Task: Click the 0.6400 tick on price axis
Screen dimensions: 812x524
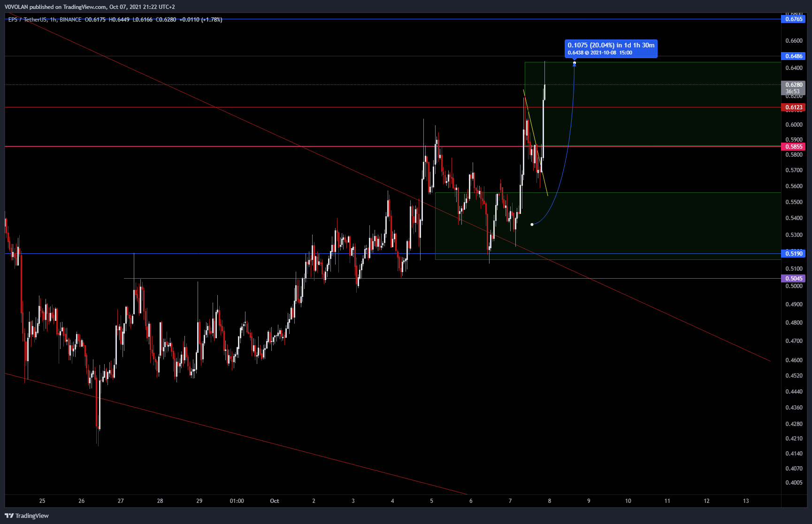Action: tap(794, 68)
